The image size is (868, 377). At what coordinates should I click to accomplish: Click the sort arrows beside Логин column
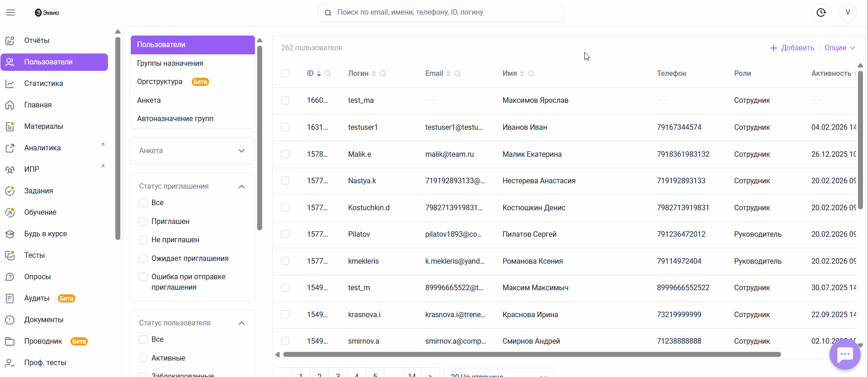(374, 74)
